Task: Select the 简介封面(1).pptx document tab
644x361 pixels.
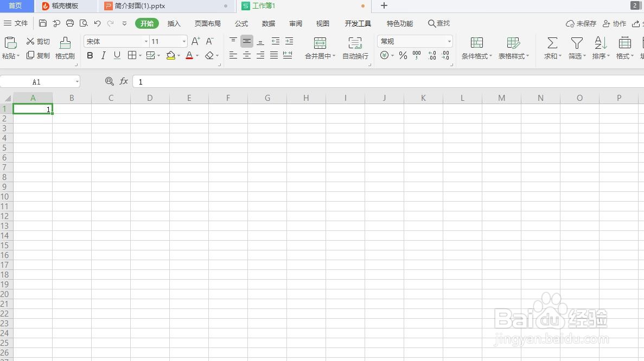Action: 138,7
